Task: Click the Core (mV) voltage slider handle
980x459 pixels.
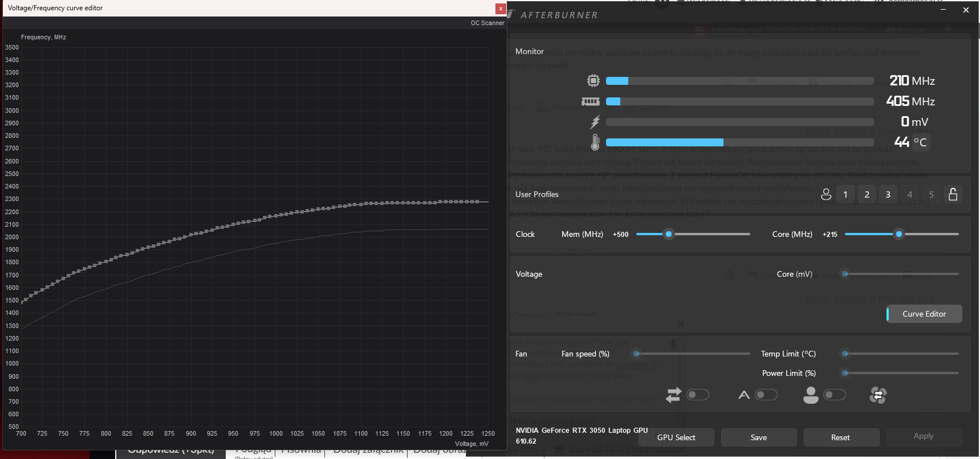Action: (x=845, y=274)
